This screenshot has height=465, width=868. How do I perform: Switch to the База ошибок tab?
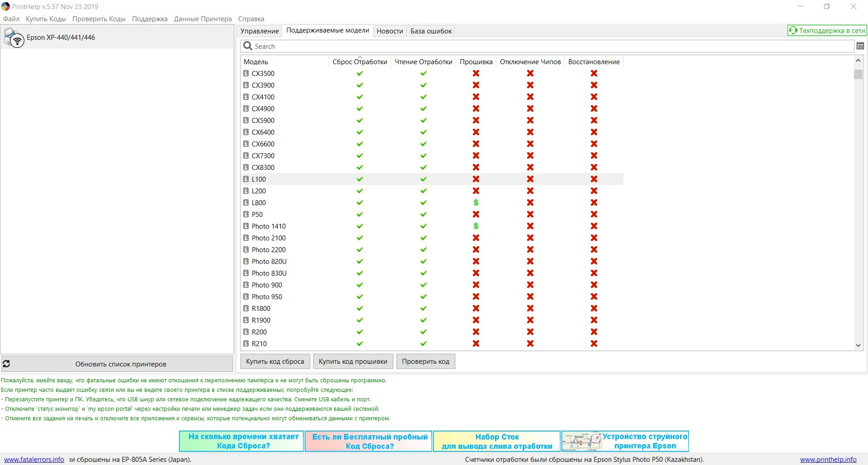pos(431,31)
